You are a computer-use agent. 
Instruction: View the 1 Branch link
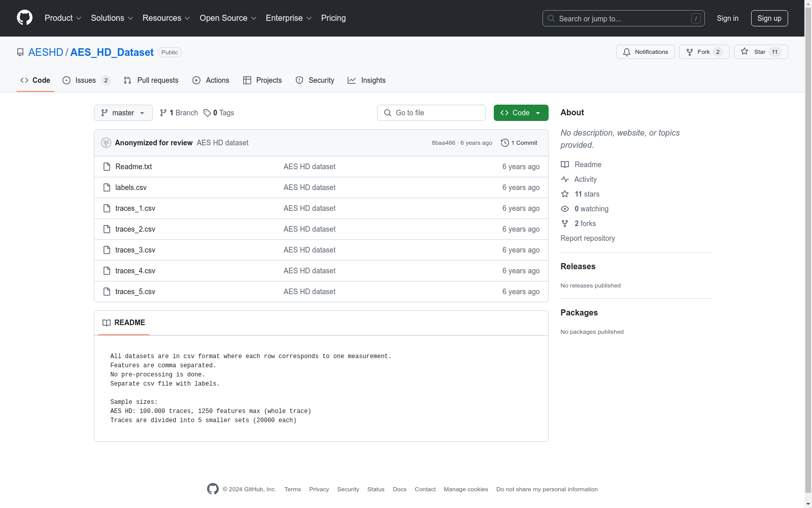click(x=179, y=113)
